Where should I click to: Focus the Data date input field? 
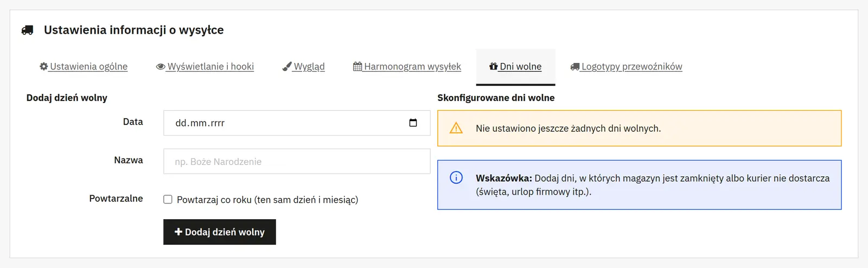click(297, 123)
